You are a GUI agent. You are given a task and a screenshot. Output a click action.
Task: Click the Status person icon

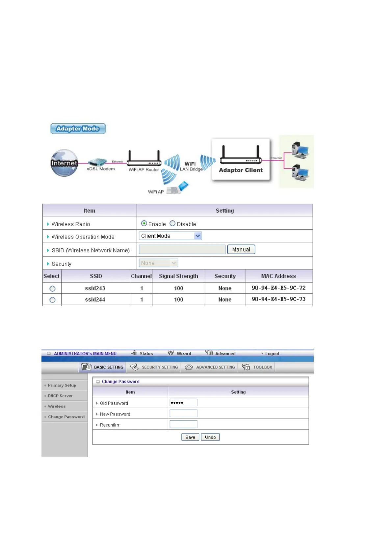134,353
